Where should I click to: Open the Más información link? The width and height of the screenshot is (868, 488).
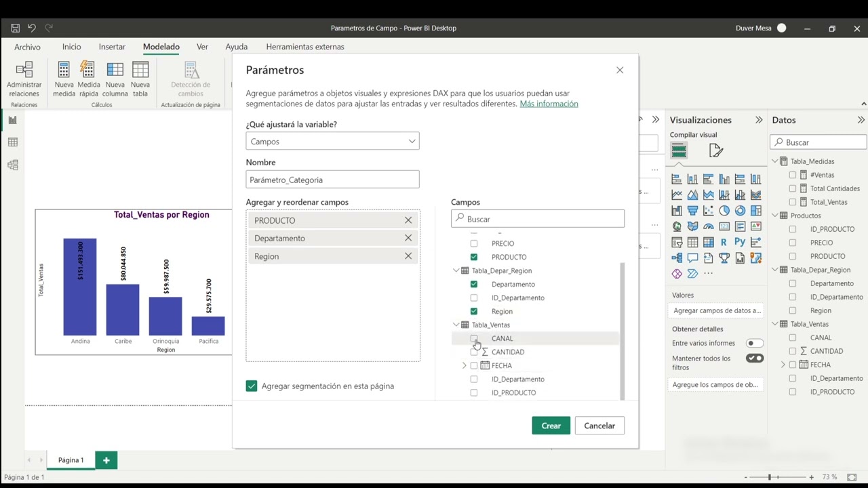[x=549, y=104]
